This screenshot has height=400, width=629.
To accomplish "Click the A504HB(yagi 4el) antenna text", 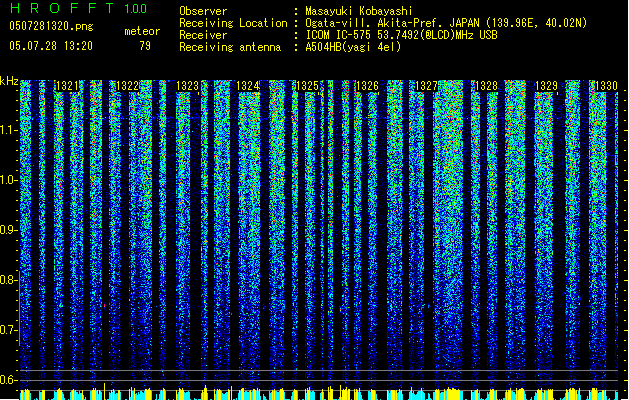I will point(353,47).
